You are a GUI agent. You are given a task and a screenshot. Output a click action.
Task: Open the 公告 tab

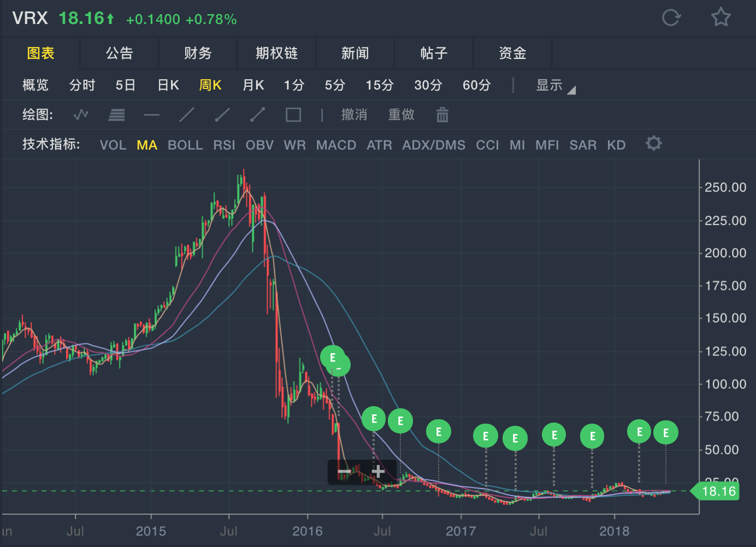point(120,53)
